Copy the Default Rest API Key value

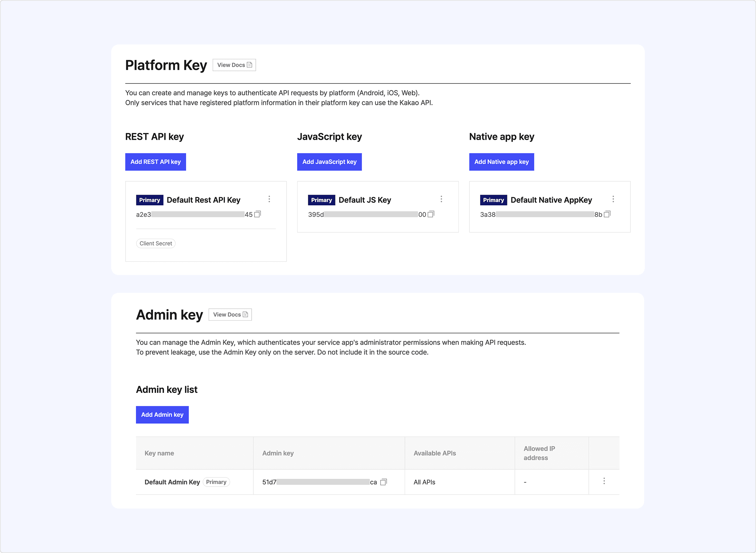[x=258, y=214]
